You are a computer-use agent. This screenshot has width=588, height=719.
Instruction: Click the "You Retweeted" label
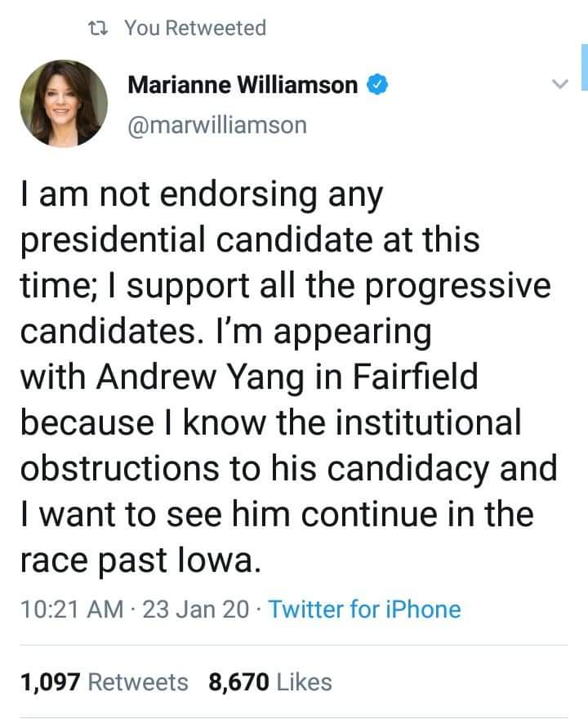pos(195,29)
